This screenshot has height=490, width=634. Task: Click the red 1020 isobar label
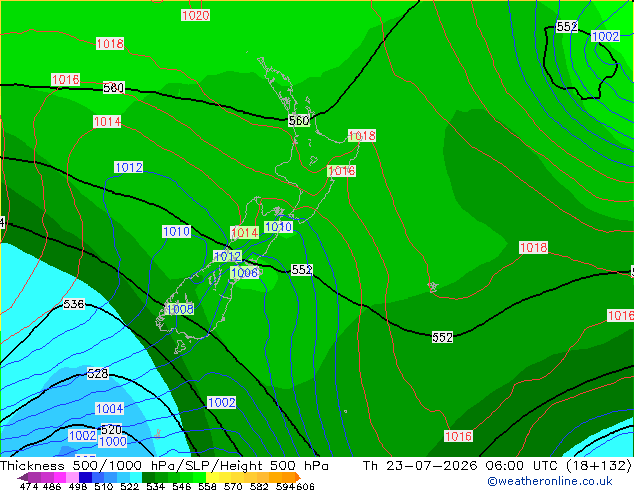(x=195, y=15)
